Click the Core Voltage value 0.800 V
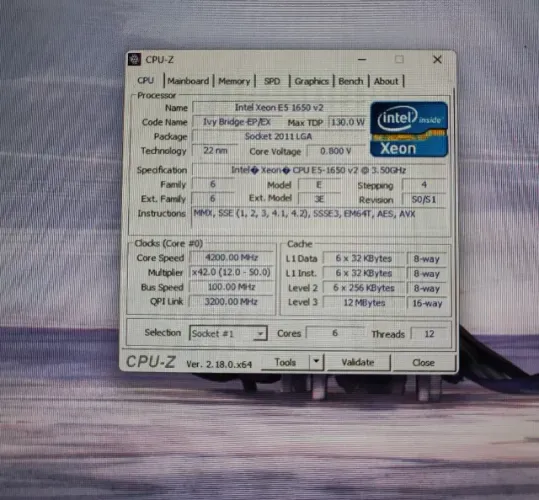Viewport: 539px width, 500px height. (x=336, y=151)
